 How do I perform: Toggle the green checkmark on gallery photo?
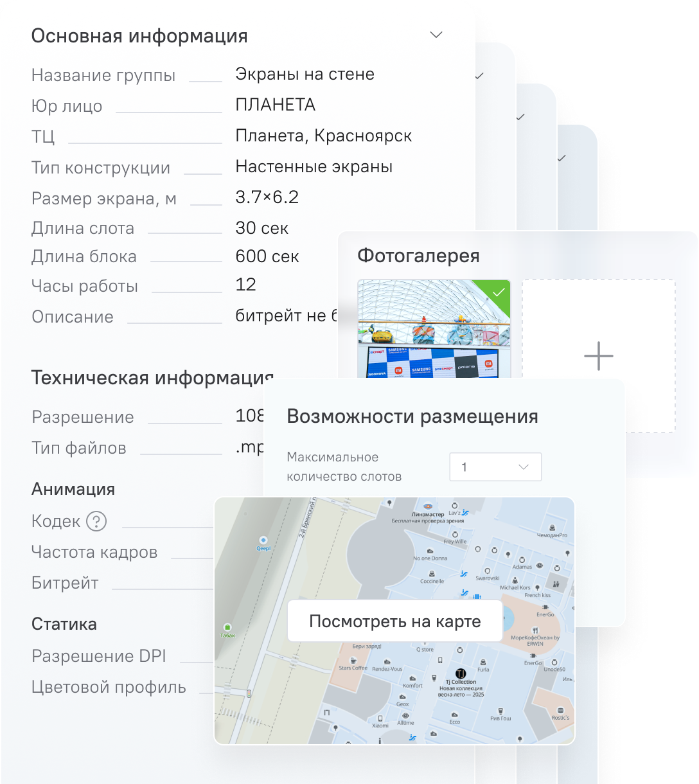coord(498,292)
